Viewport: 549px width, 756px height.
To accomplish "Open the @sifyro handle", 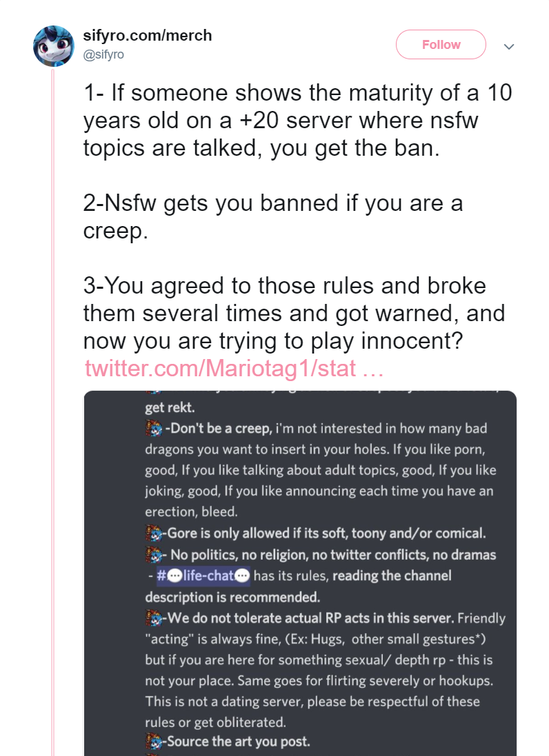I will (103, 54).
